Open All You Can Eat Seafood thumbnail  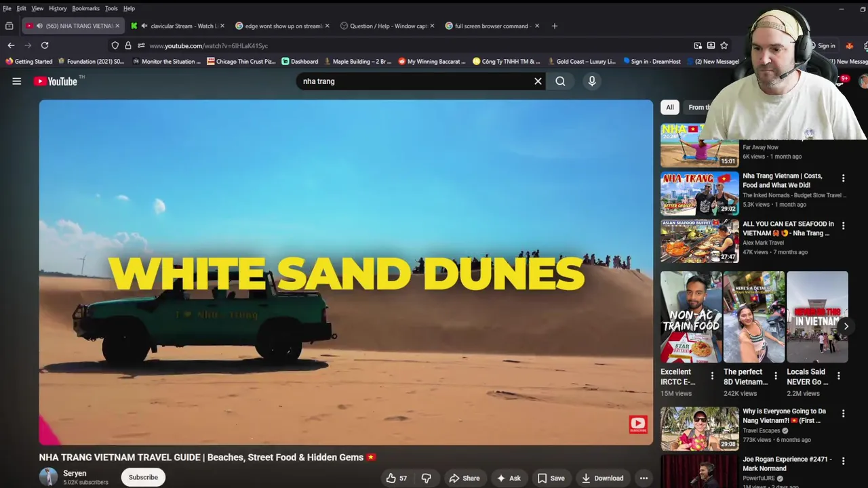click(700, 241)
